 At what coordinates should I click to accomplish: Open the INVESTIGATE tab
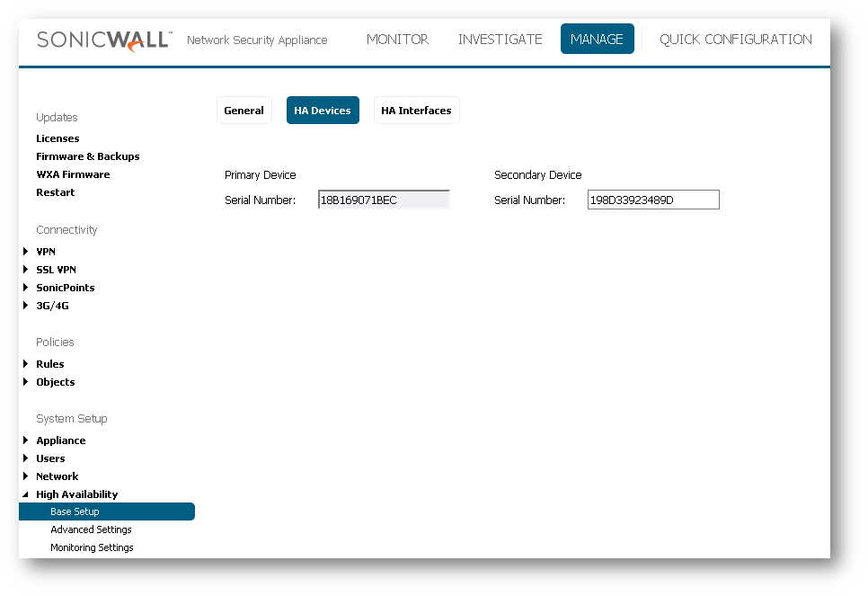coord(500,40)
